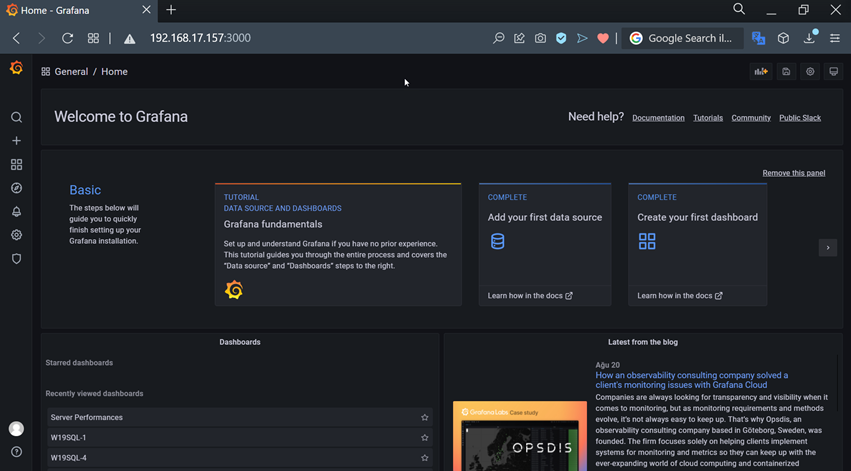Star the W19SQL-1 dashboard
Screen dimensions: 851x471
pyautogui.click(x=425, y=438)
